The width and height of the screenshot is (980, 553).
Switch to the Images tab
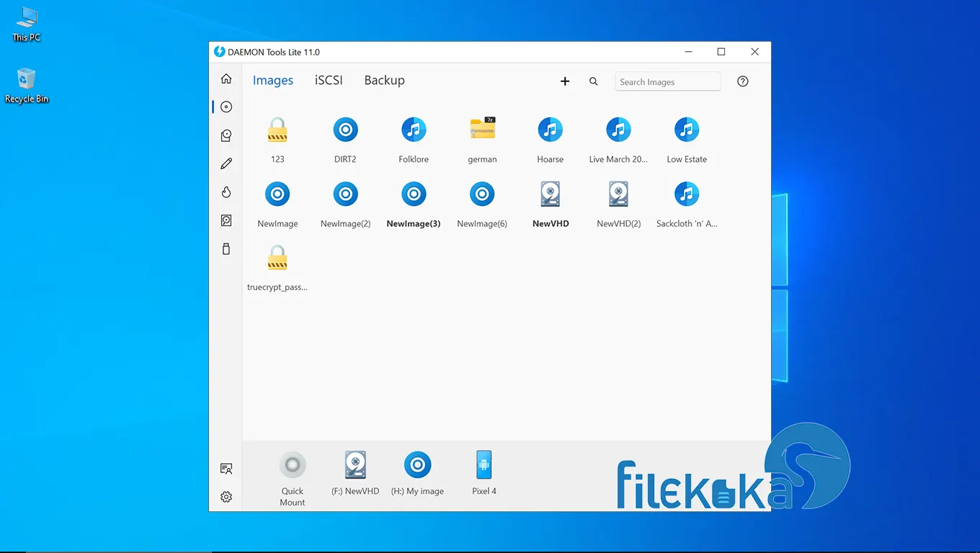[x=273, y=81]
